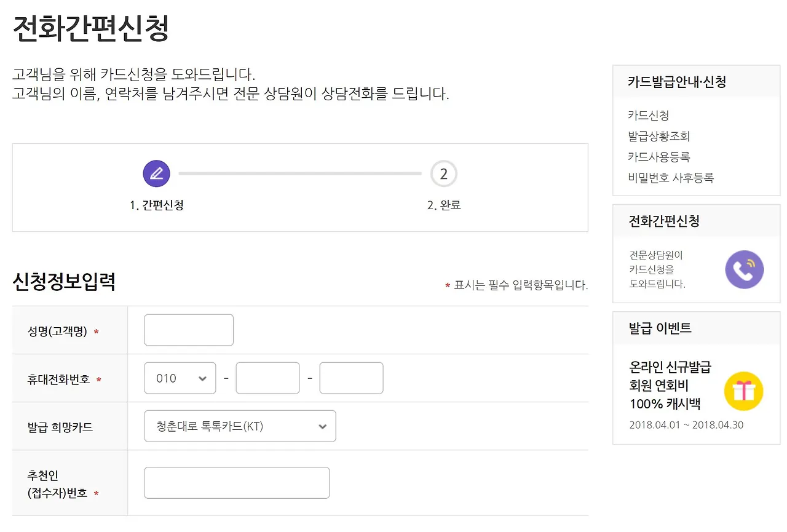Image resolution: width=787 pixels, height=532 pixels.
Task: Click the progress bar between steps
Action: pos(300,174)
